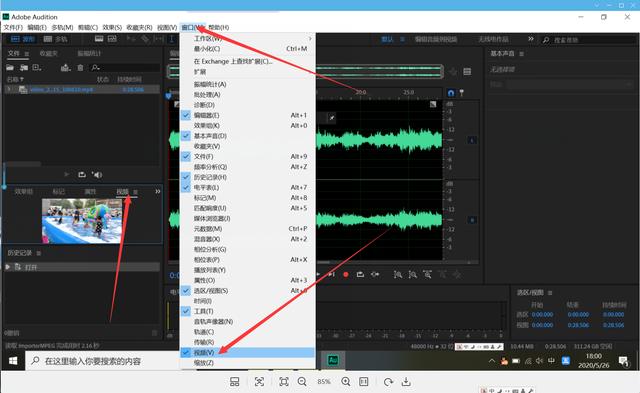Toggle the loop playback icon in transport
Image resolution: width=640 pixels, height=393 pixels.
pyautogui.click(x=360, y=275)
